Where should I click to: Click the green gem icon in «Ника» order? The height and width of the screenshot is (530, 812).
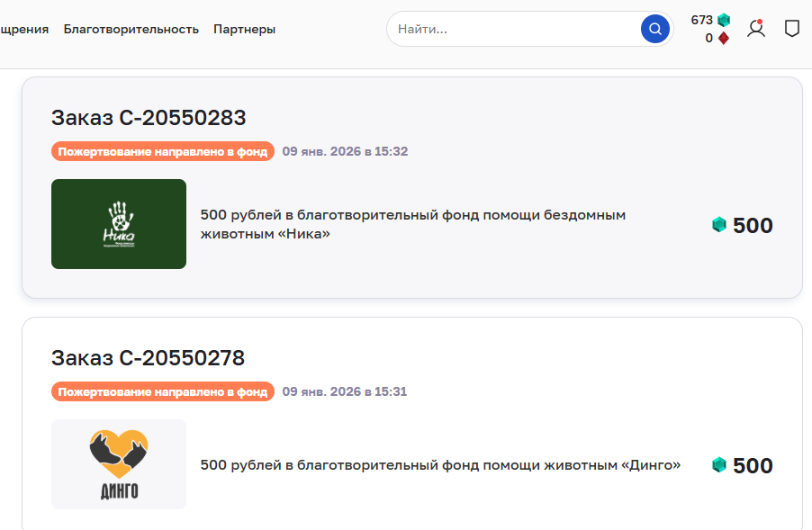pyautogui.click(x=718, y=225)
